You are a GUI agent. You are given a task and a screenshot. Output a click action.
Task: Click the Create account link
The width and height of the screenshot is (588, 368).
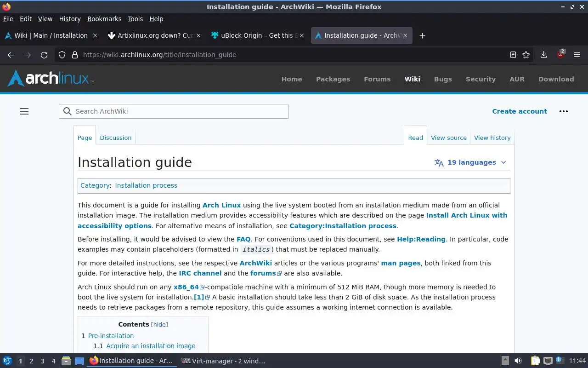[520, 111]
